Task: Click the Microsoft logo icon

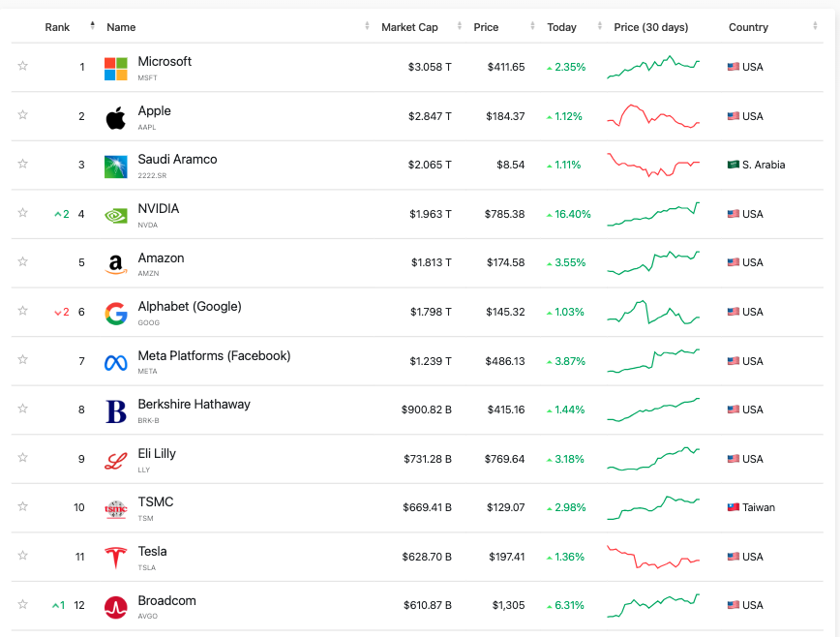Action: (x=116, y=69)
